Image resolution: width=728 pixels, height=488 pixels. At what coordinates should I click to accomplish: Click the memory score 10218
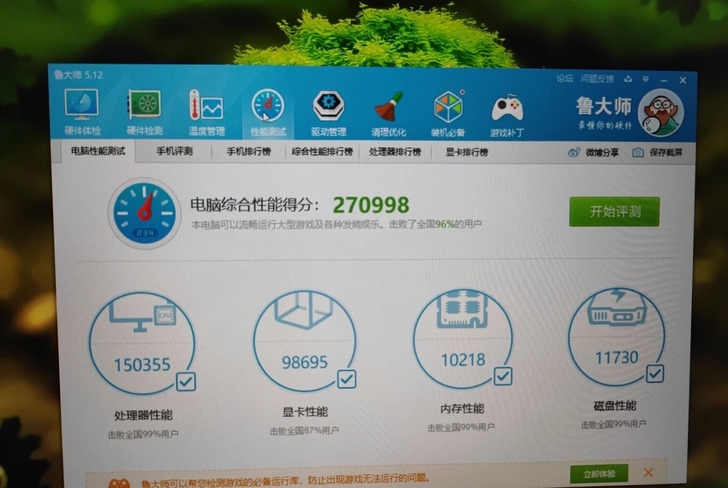pos(463,359)
